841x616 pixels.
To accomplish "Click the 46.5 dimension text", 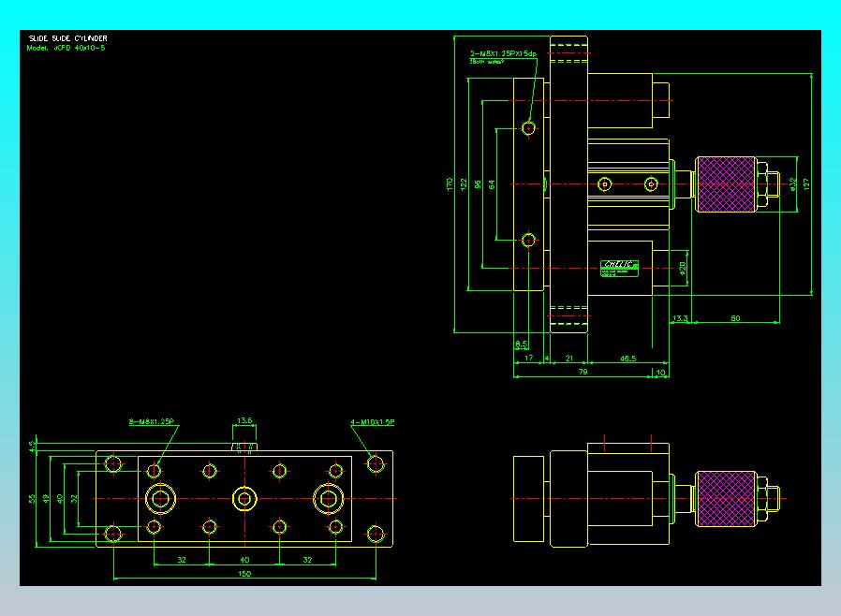I will coord(628,359).
